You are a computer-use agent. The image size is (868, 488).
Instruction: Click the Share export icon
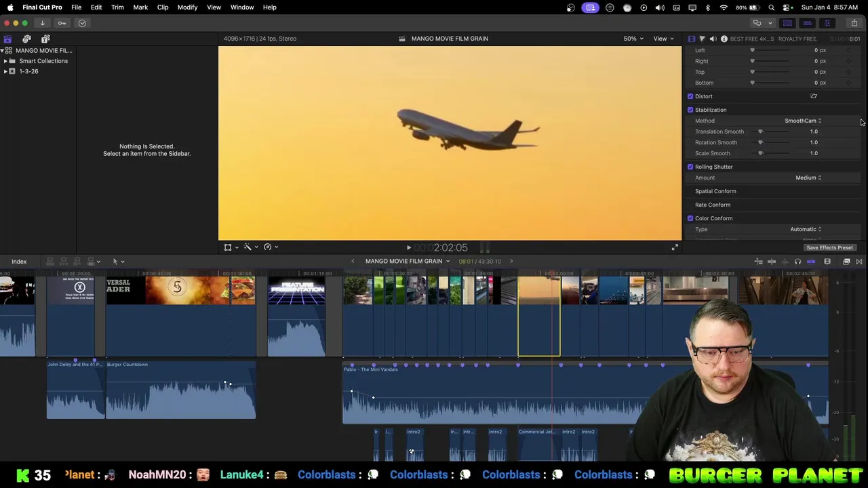(x=854, y=23)
